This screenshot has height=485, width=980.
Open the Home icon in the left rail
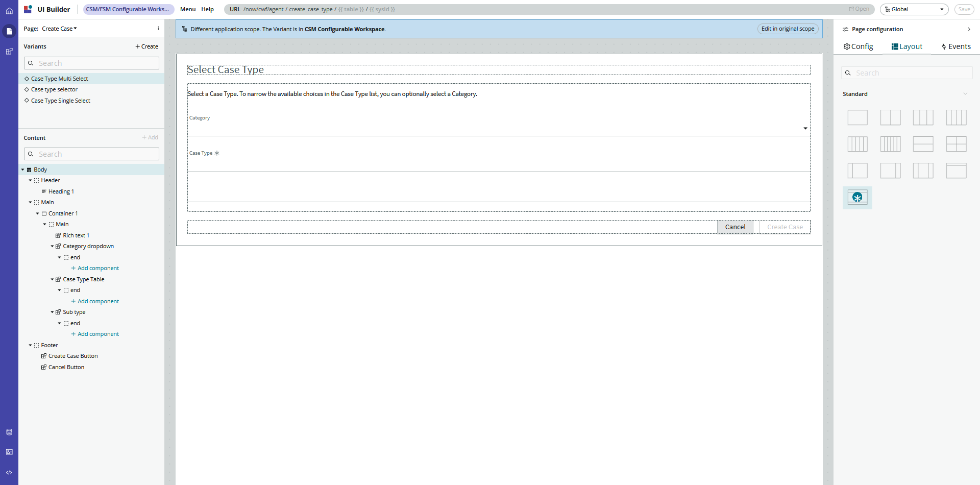(x=9, y=10)
